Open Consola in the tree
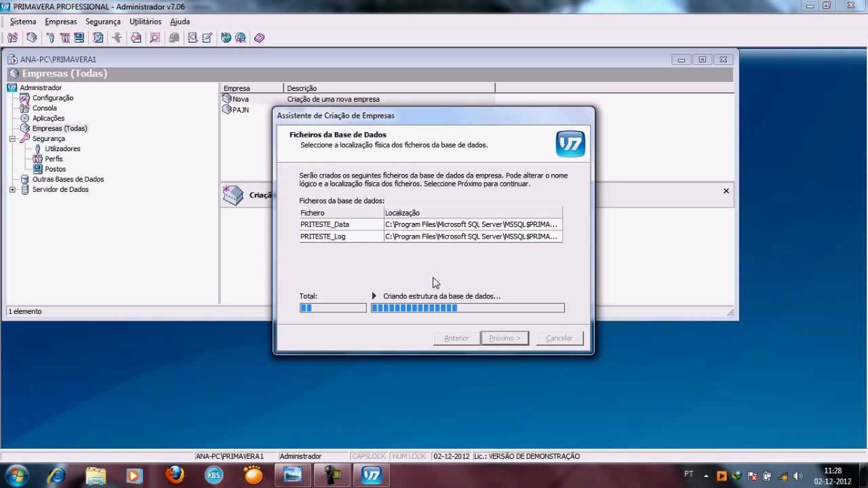This screenshot has height=488, width=868. tap(45, 108)
